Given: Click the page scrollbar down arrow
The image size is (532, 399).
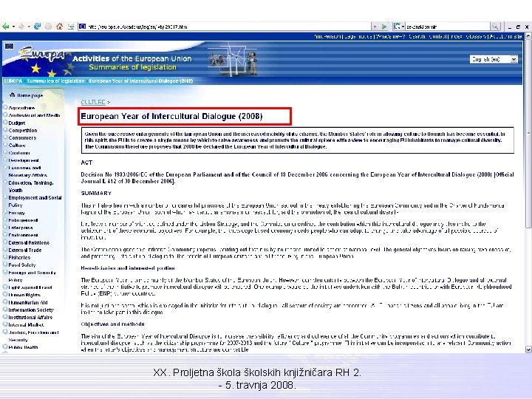Looking at the screenshot, I should [x=528, y=349].
